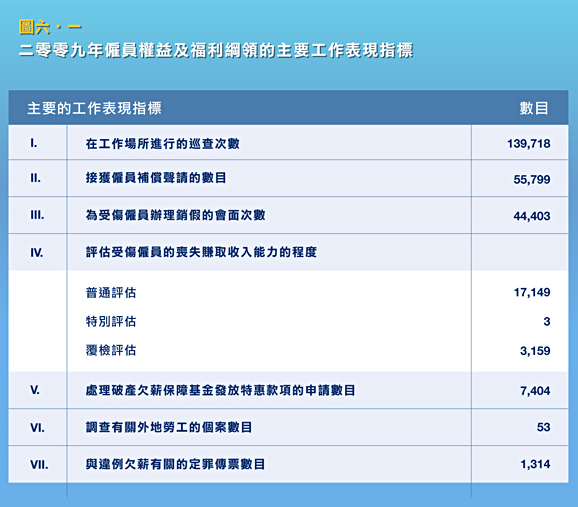Image resolution: width=578 pixels, height=507 pixels.
Task: Select the value 3 for 特別評估
Action: [x=547, y=322]
